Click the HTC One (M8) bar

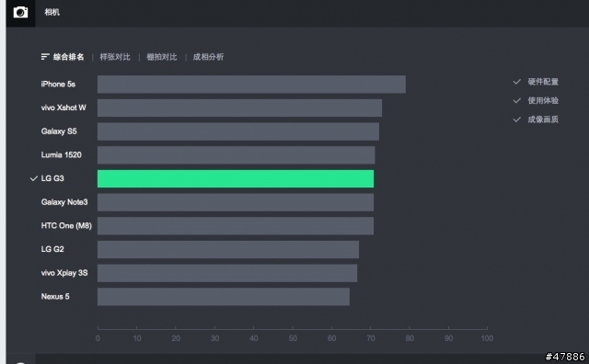[236, 226]
